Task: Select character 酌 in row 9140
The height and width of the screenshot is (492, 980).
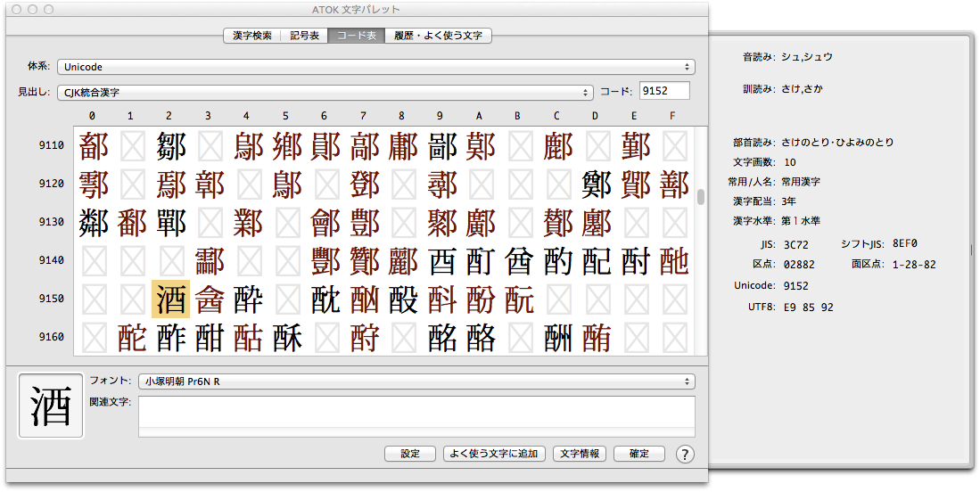Action: click(x=557, y=261)
